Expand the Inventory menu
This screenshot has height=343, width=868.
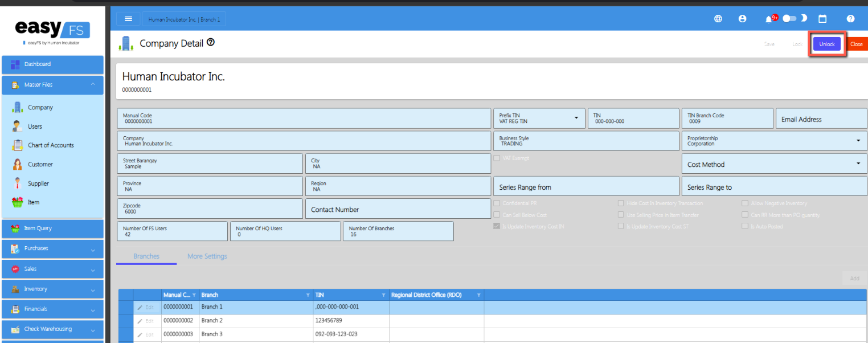tap(52, 289)
